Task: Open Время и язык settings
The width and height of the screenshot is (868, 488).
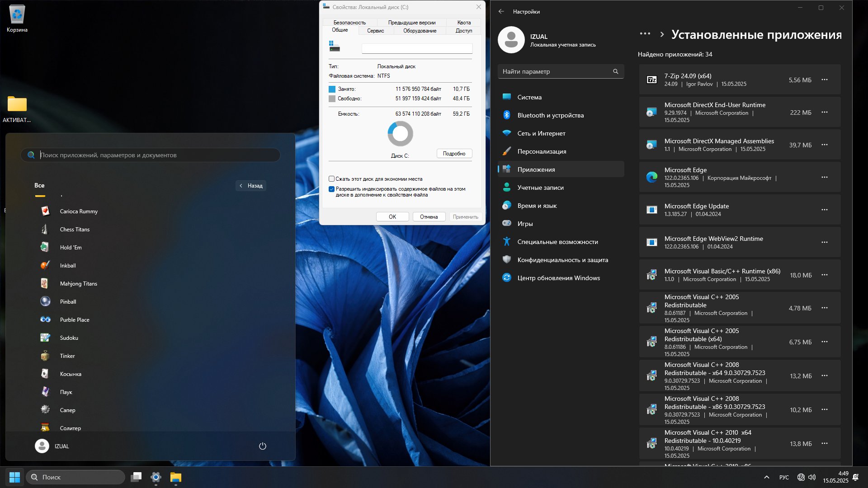Action: (x=561, y=206)
